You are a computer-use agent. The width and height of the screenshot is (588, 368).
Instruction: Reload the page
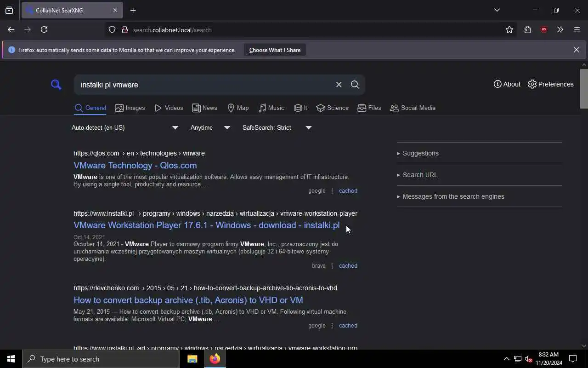(x=44, y=29)
